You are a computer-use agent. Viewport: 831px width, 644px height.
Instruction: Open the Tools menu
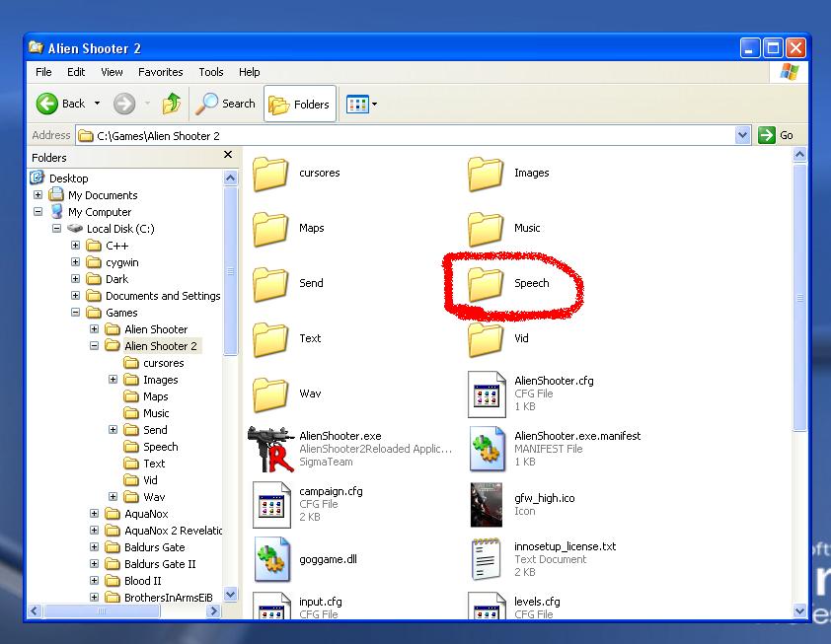click(x=211, y=72)
